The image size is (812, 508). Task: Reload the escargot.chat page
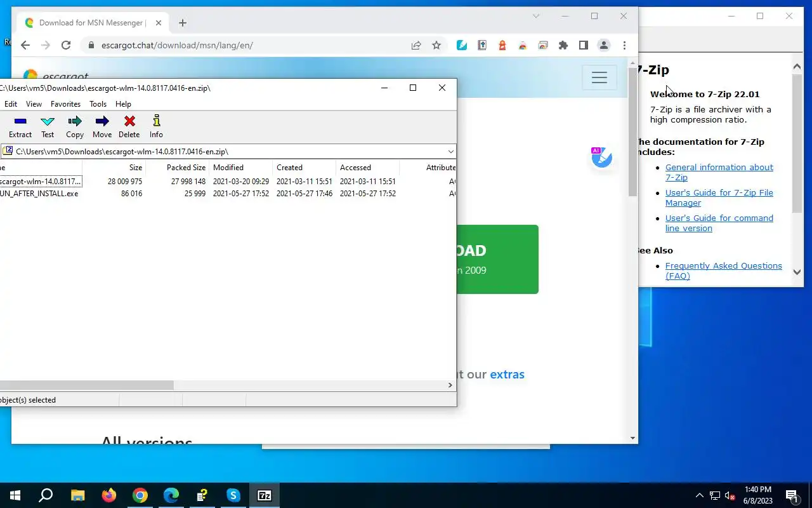point(66,45)
